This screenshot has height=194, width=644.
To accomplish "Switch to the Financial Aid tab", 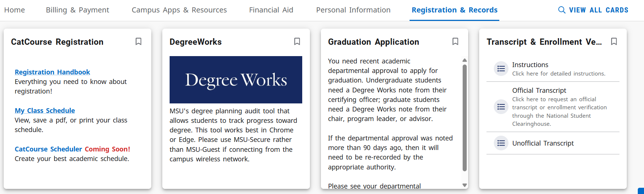I will click(x=271, y=10).
